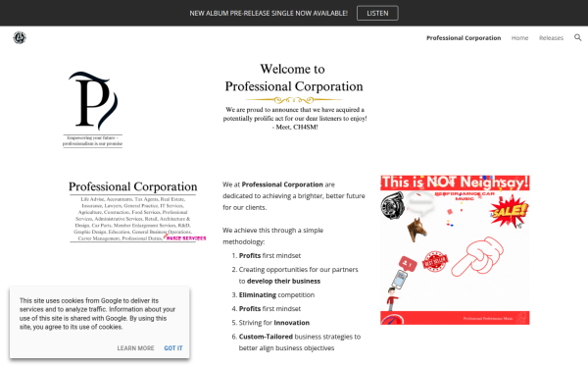This screenshot has width=588, height=368.
Task: Click 'Custom-Tailored' list item text
Action: pyautogui.click(x=266, y=337)
